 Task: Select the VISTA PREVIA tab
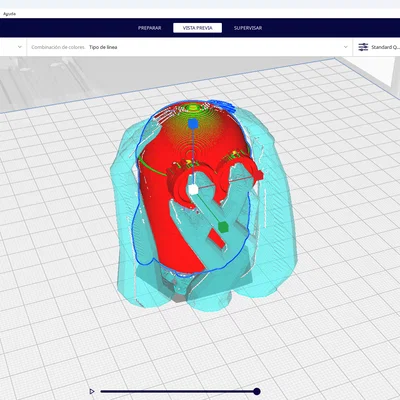[198, 28]
